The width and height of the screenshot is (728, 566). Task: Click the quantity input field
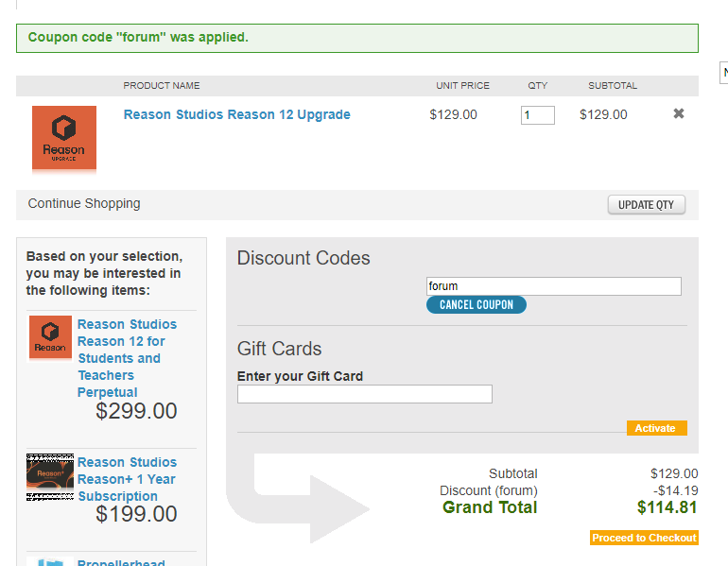[538, 115]
